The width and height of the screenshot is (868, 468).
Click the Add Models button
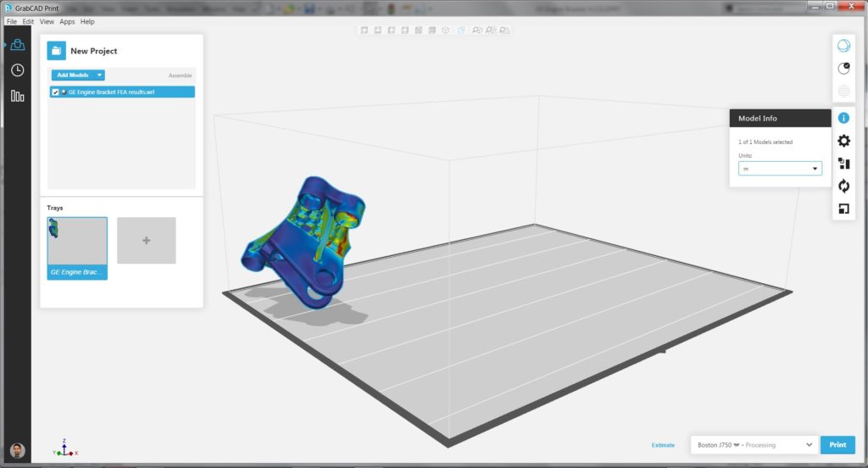(x=73, y=75)
